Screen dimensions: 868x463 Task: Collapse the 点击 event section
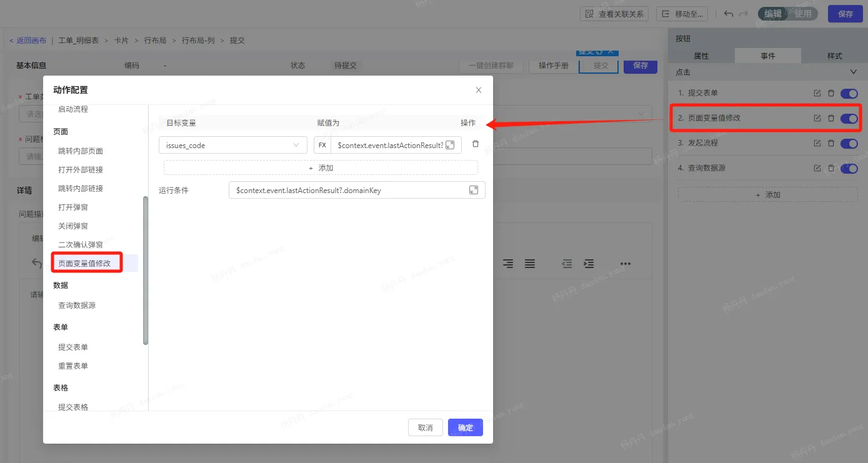pos(854,72)
